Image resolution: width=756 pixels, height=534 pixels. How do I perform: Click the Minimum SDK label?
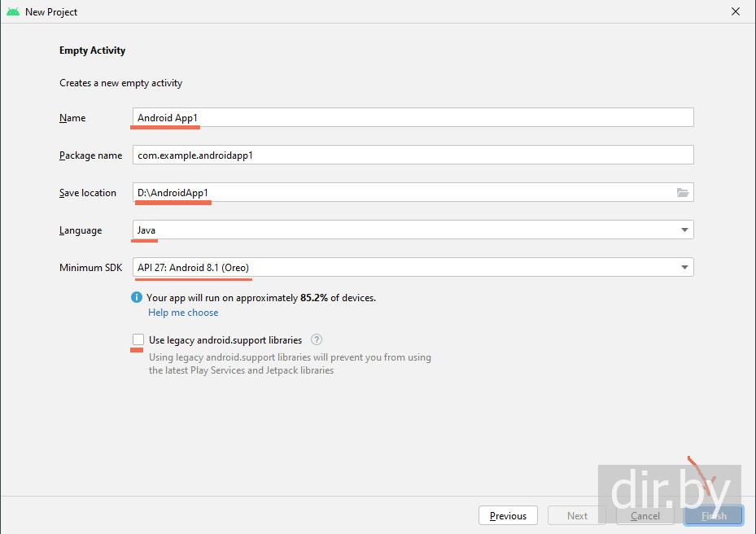point(90,267)
